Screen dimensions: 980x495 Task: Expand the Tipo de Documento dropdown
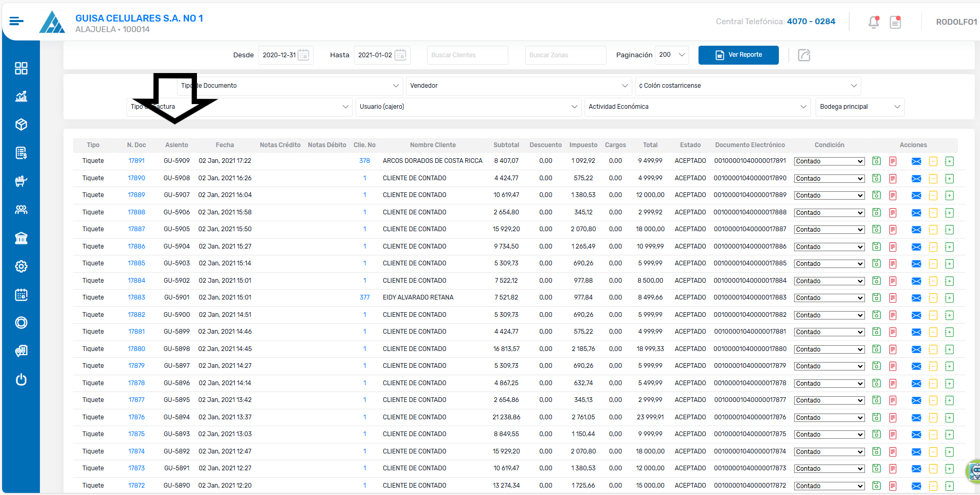point(290,86)
